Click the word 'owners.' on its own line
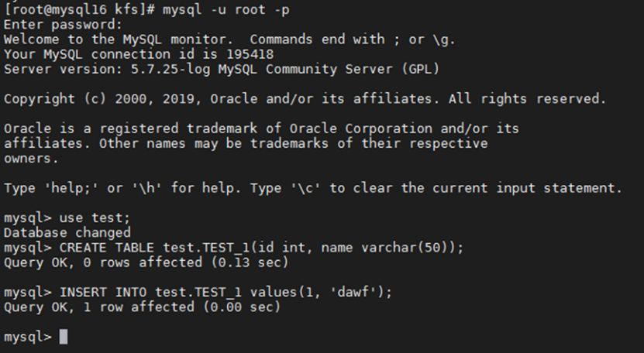Viewport: 644px width, 353px height. pos(31,159)
